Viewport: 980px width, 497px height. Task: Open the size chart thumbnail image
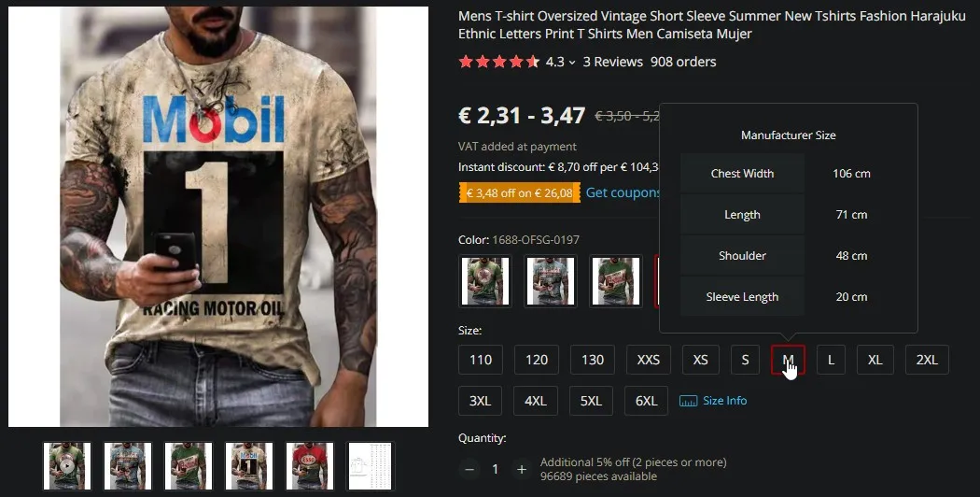coord(370,466)
